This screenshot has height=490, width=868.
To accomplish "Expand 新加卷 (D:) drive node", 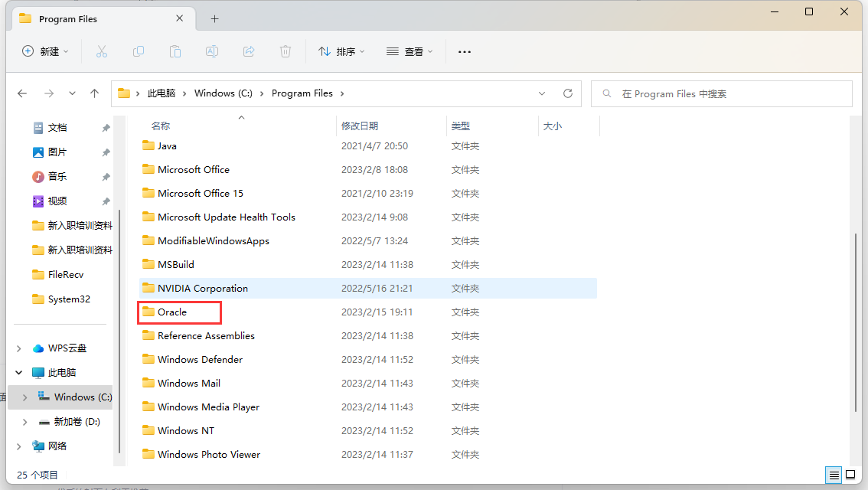I will click(25, 422).
